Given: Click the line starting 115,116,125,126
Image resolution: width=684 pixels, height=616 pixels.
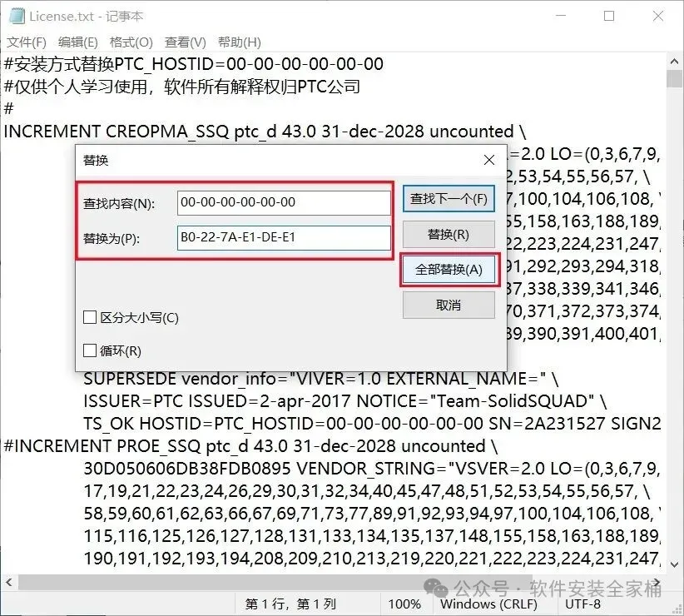Looking at the screenshot, I should tap(372, 536).
